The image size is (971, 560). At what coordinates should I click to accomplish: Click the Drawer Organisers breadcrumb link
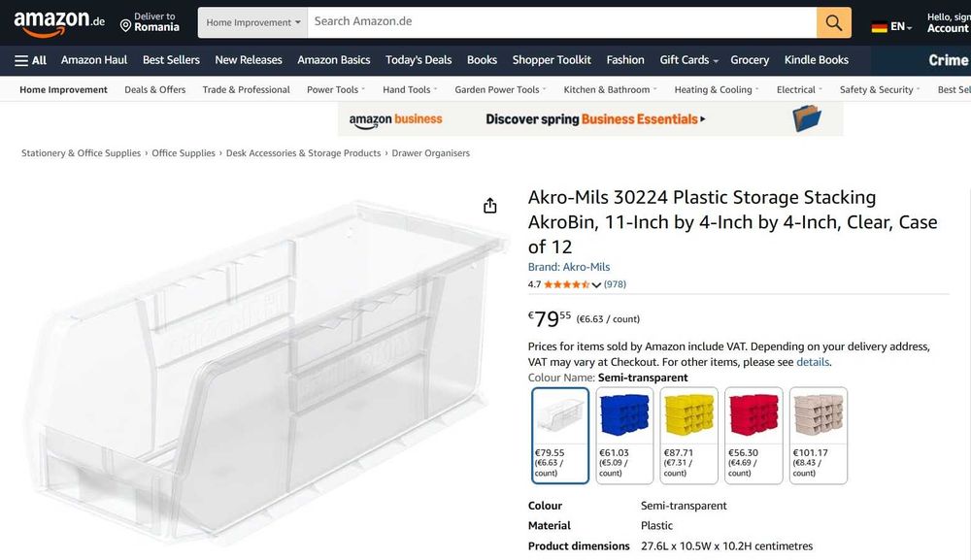pyautogui.click(x=430, y=153)
